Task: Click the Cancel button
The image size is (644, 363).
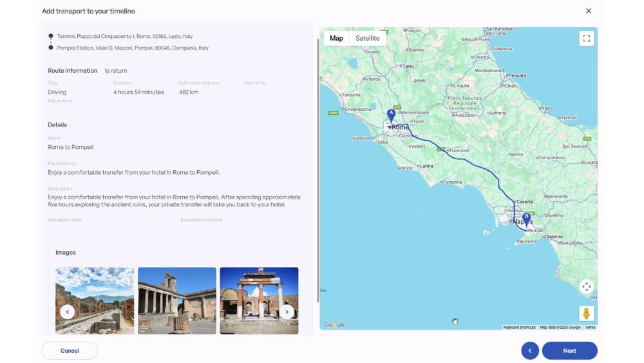Action: coord(70,351)
